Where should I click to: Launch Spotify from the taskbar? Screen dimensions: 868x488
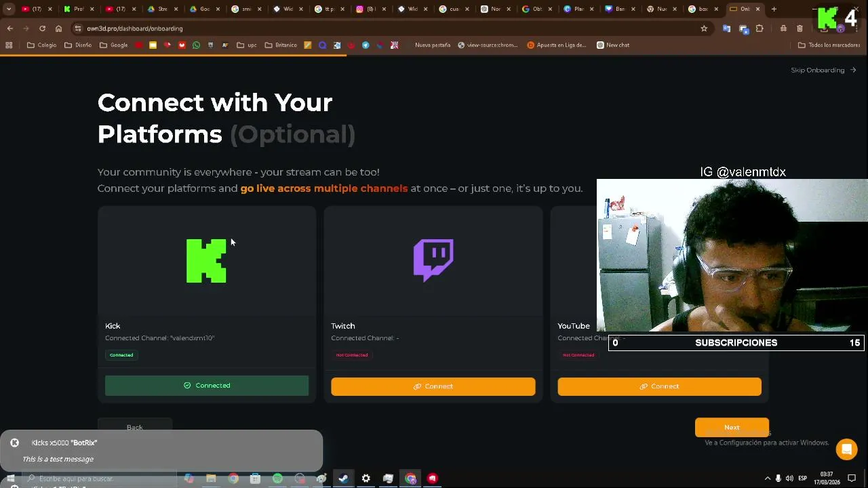277,479
